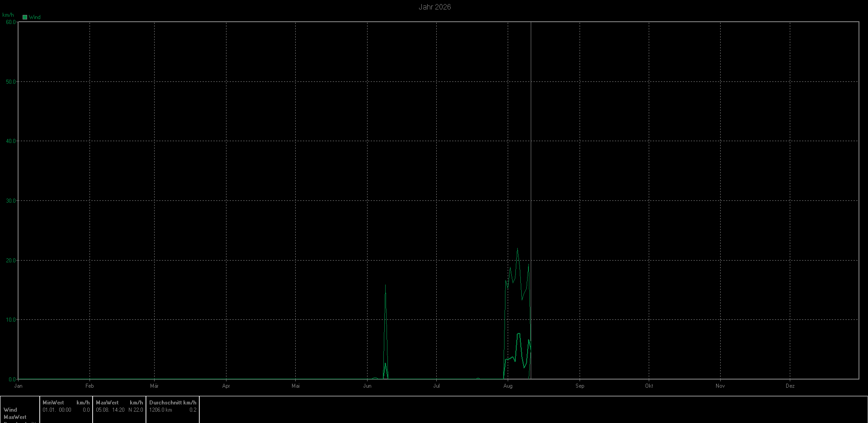This screenshot has height=423, width=868.
Task: Click the 40.0 y-axis value
Action: (11, 141)
